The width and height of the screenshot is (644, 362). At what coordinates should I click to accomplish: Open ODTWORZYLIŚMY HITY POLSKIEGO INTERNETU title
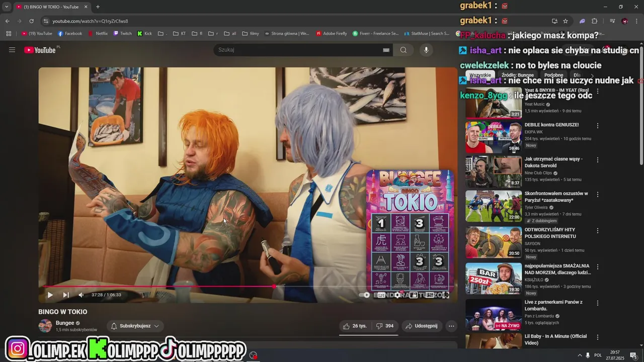(x=550, y=233)
